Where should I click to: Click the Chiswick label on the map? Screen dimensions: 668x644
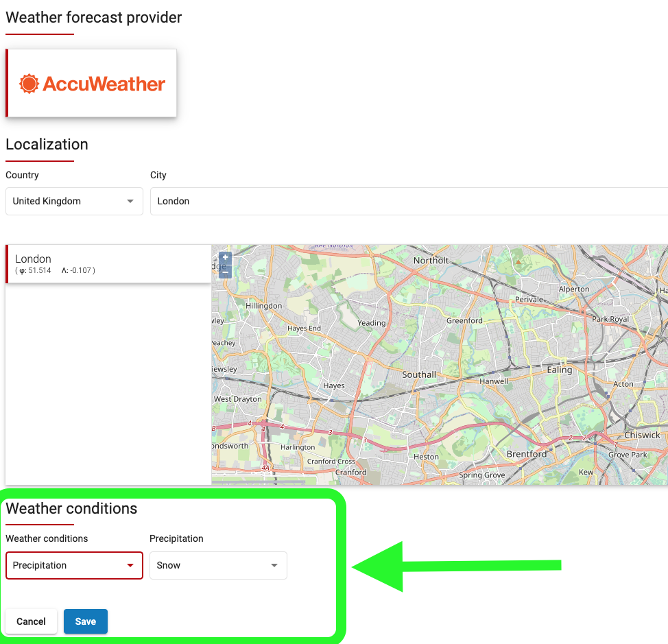[642, 435]
